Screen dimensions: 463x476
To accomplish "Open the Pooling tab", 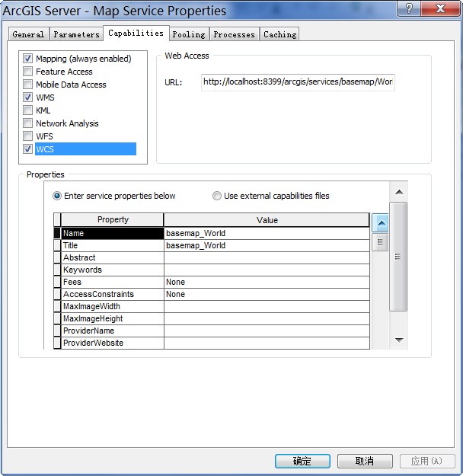I will pyautogui.click(x=188, y=34).
